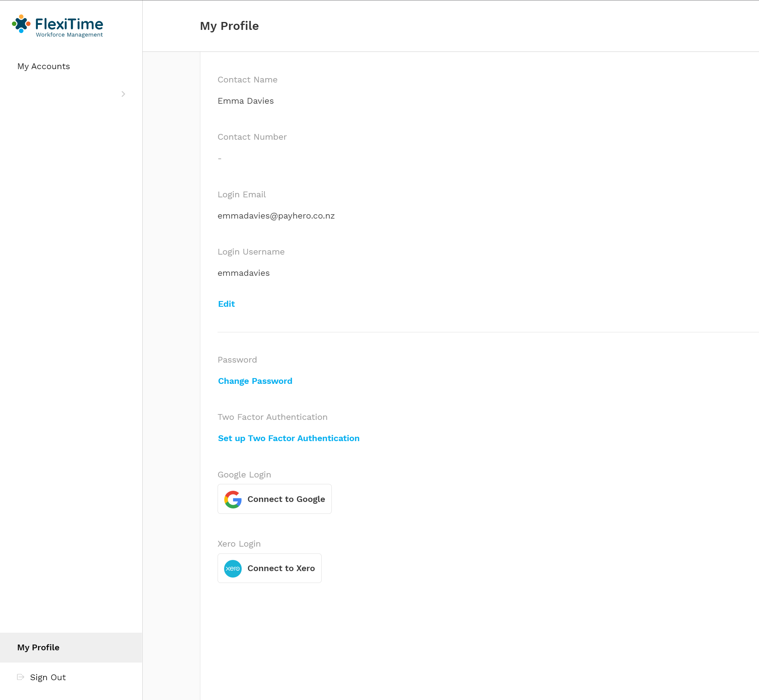This screenshot has height=700, width=759.
Task: Click the name Emma Davies
Action: tap(246, 101)
